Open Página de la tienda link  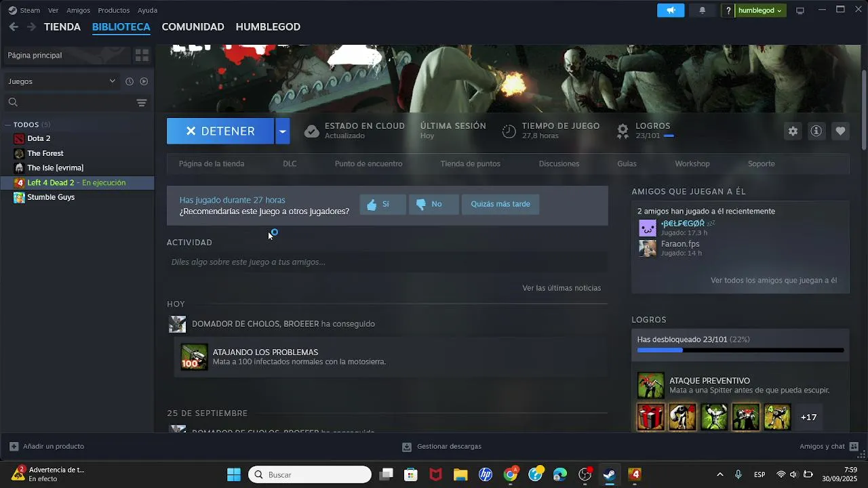coord(212,164)
